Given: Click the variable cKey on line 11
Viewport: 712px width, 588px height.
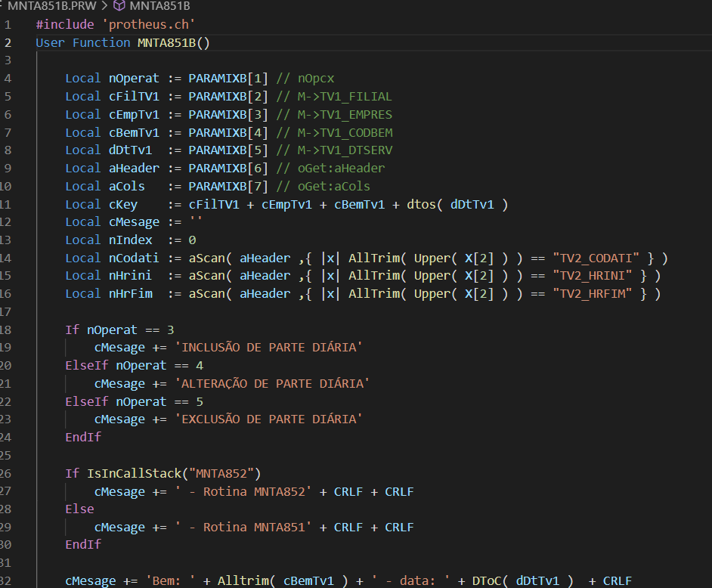Looking at the screenshot, I should 123,204.
